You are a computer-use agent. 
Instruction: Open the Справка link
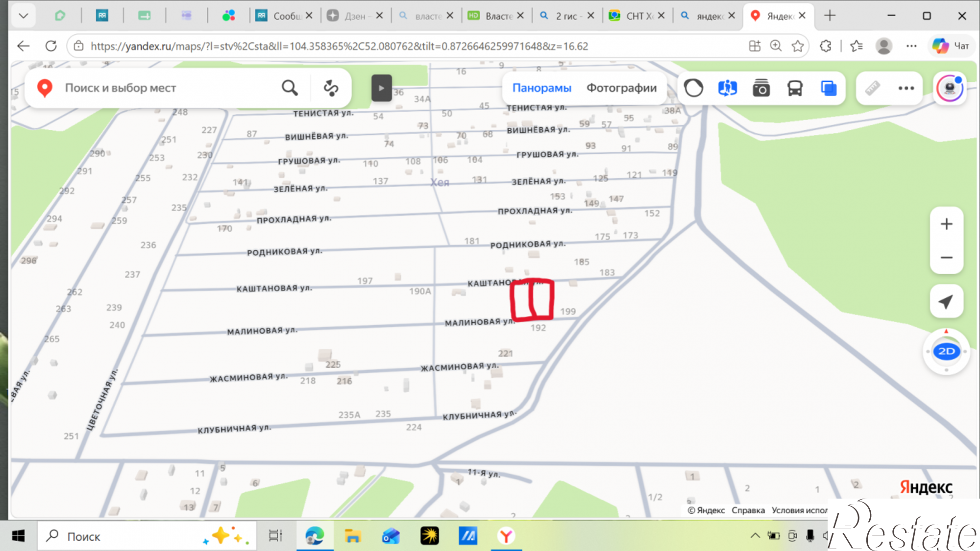(x=748, y=510)
